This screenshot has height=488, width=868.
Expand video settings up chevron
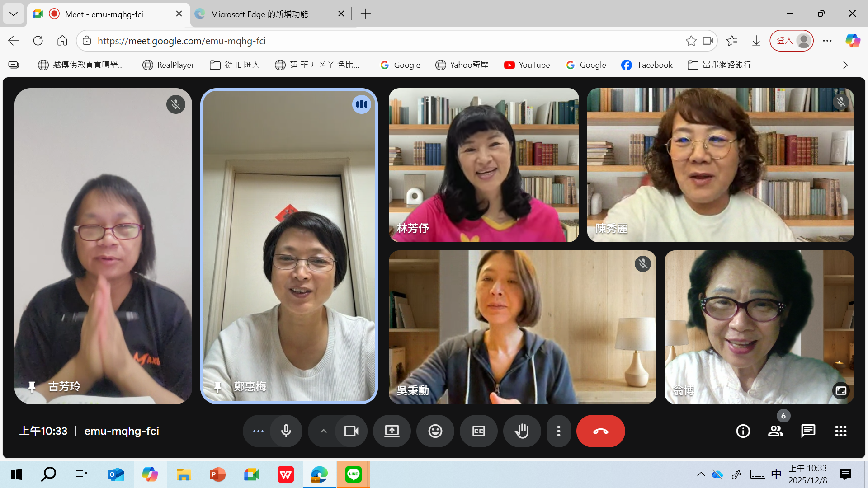[x=323, y=431]
